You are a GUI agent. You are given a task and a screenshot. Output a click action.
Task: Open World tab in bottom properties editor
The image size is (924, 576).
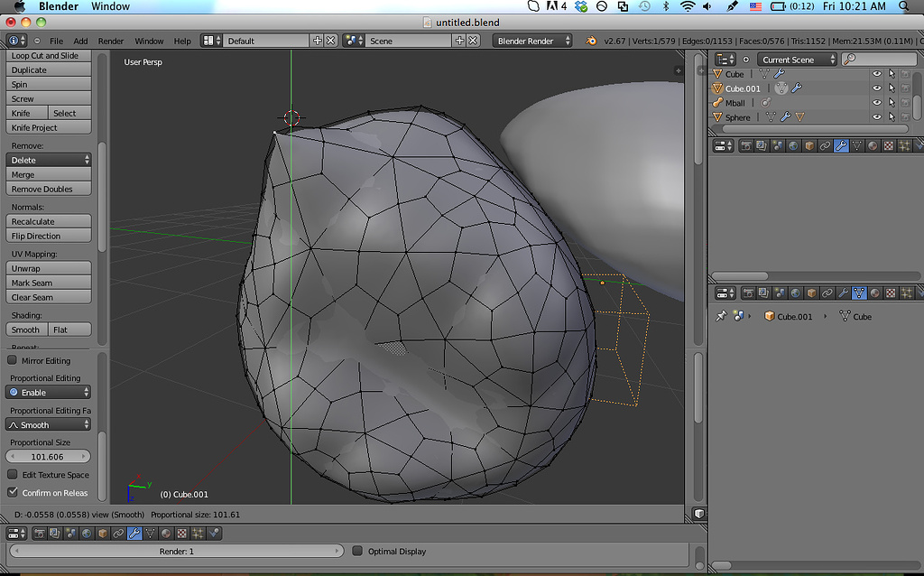(87, 534)
